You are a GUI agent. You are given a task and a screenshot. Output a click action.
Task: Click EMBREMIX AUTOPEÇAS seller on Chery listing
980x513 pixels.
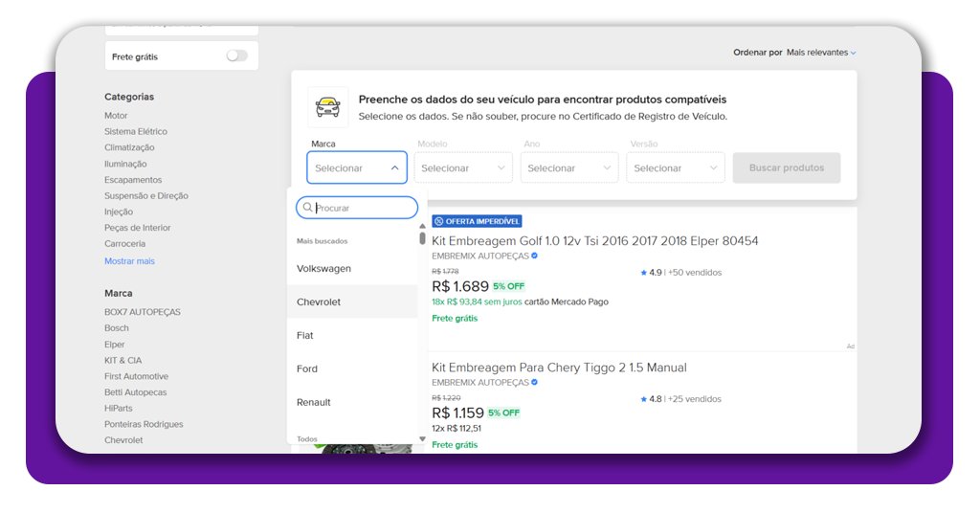tap(480, 383)
